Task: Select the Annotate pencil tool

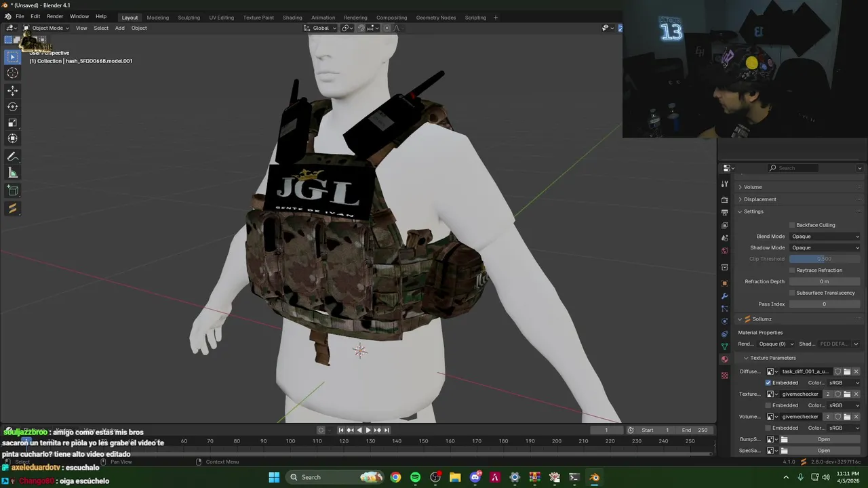Action: pyautogui.click(x=12, y=157)
